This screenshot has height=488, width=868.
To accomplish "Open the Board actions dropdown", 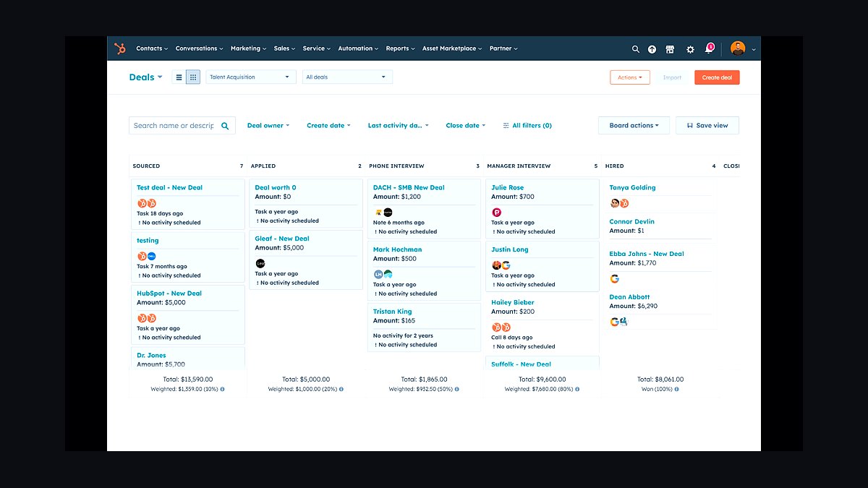I will 634,126.
